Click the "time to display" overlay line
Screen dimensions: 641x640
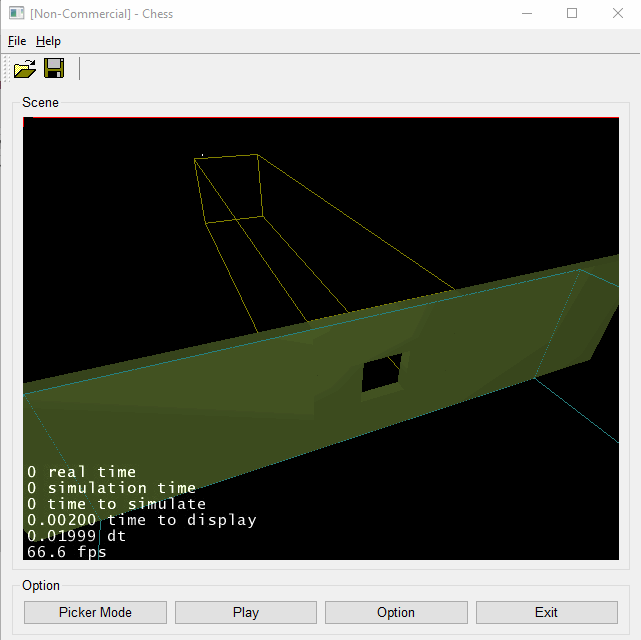coord(141,520)
